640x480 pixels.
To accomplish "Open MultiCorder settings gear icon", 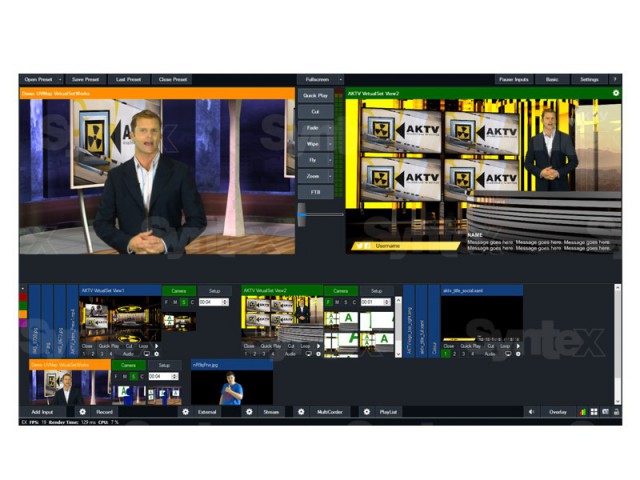I will 301,411.
